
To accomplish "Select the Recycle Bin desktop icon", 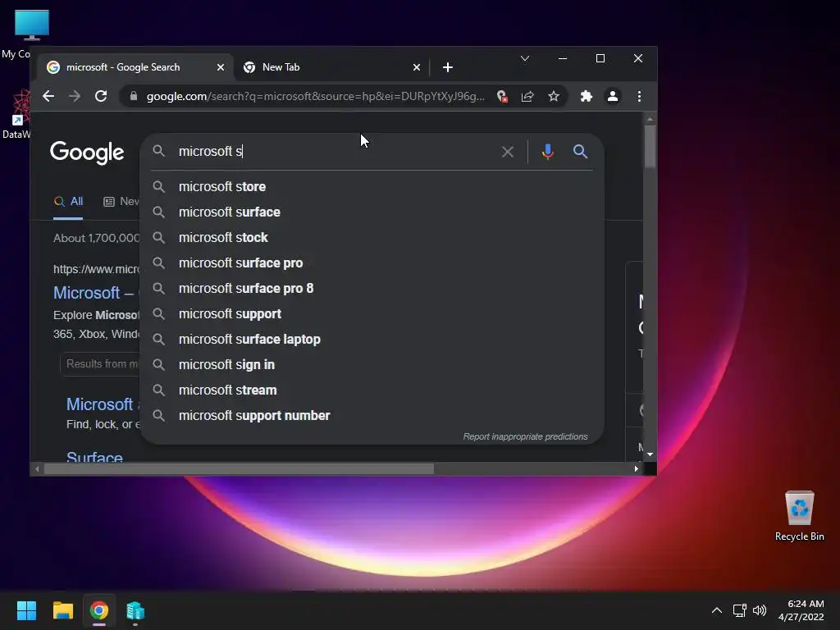I will [x=799, y=517].
